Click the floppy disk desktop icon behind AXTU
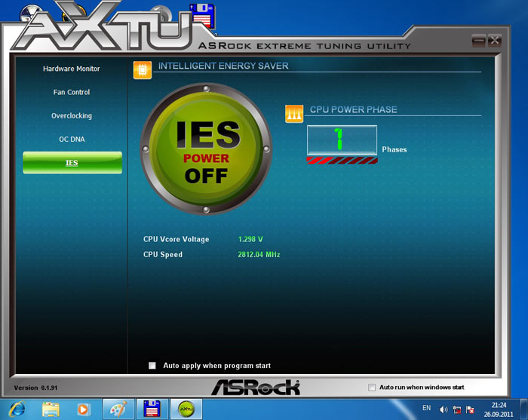This screenshot has width=528, height=420. [x=202, y=15]
